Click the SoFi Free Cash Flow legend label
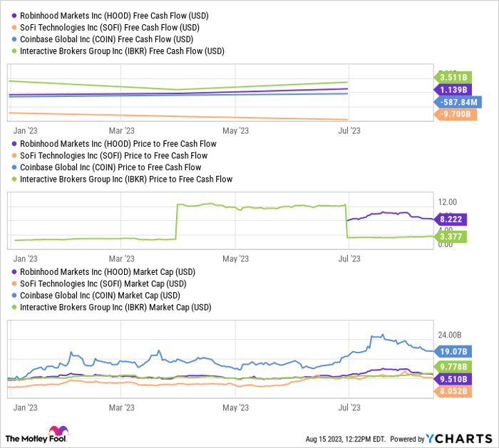Image resolution: width=499 pixels, height=448 pixels. tap(110, 27)
